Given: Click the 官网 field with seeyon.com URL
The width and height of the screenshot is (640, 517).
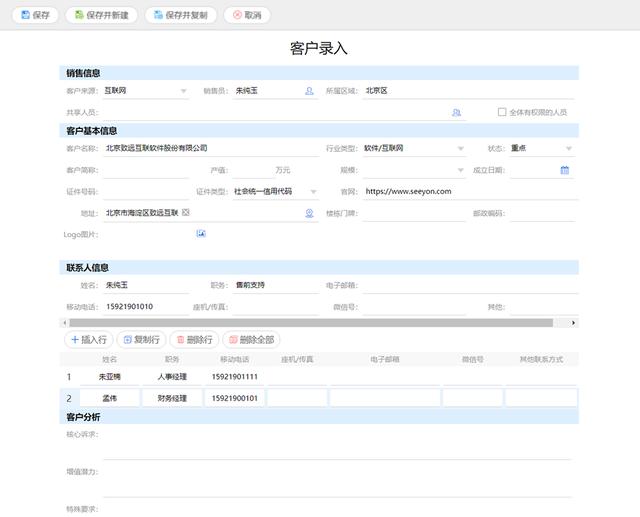Looking at the screenshot, I should (x=469, y=191).
